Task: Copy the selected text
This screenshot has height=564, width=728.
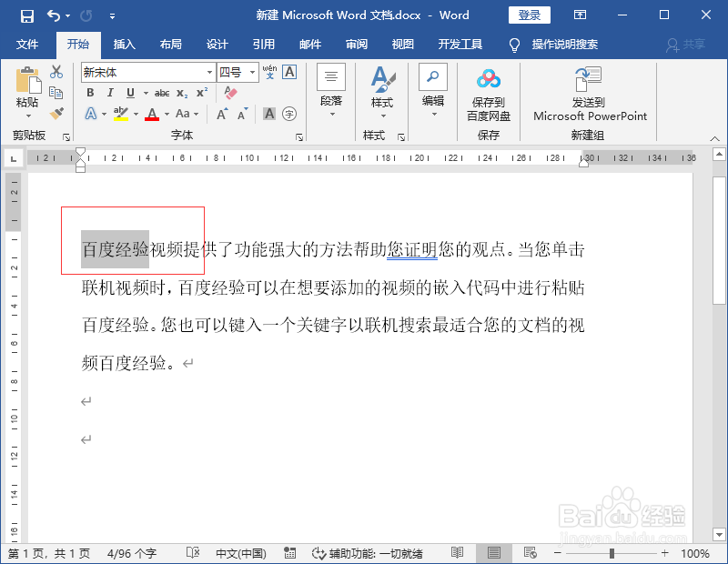Action: tap(56, 93)
